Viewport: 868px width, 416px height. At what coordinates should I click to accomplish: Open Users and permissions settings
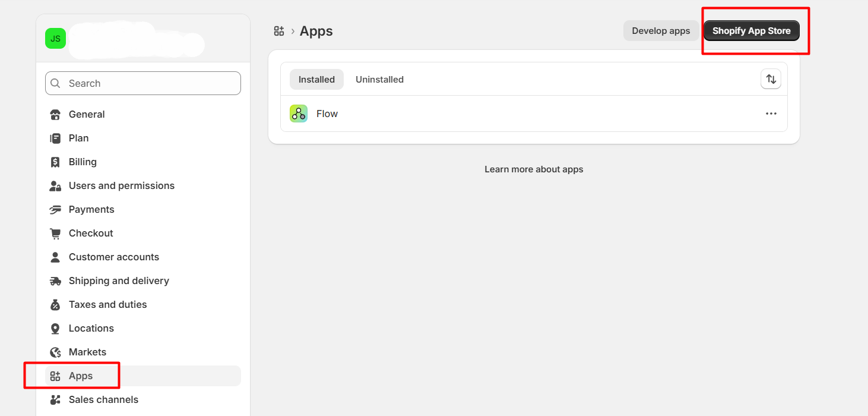click(121, 186)
